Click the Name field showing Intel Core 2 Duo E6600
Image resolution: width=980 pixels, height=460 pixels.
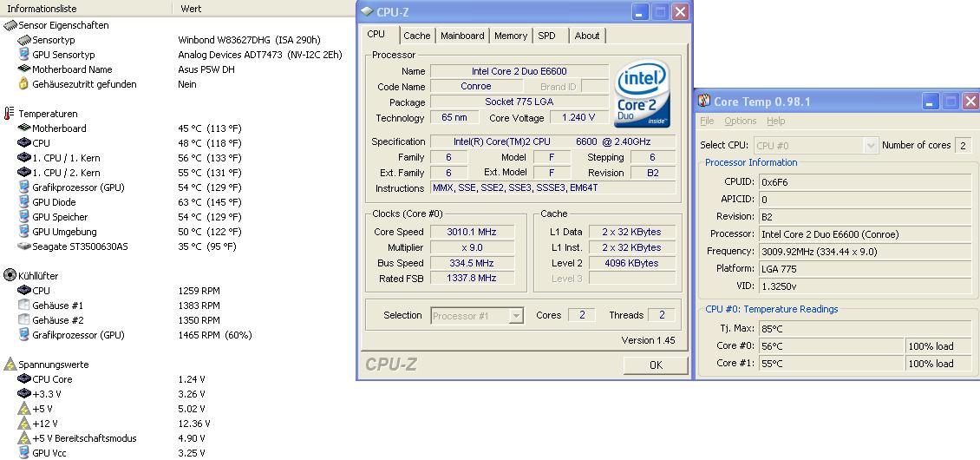[519, 71]
